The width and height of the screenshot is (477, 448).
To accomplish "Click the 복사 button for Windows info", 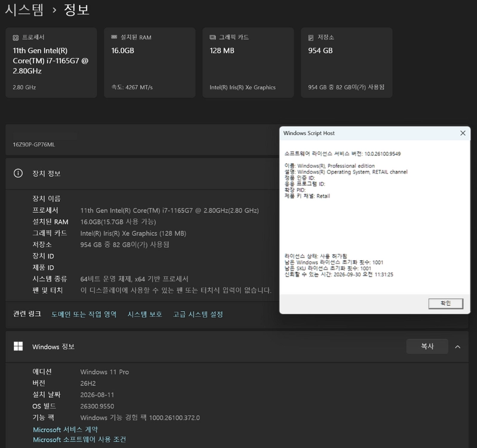I will (x=427, y=346).
